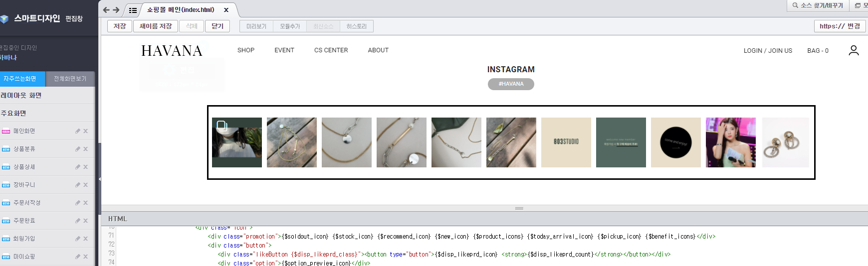Click 모듈추가 in the toolbar
Viewport: 868px width, 266px height.
tap(290, 26)
